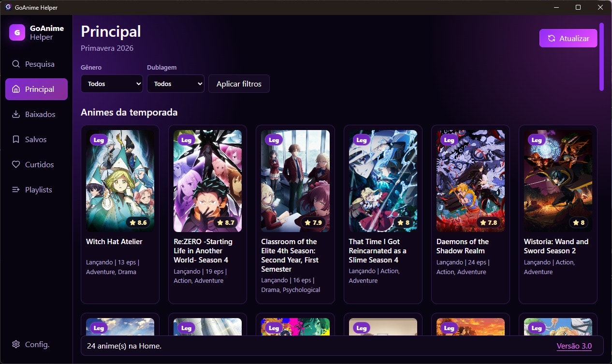The image size is (612, 364).
Task: Open the Versão 3.0 link
Action: pyautogui.click(x=574, y=346)
